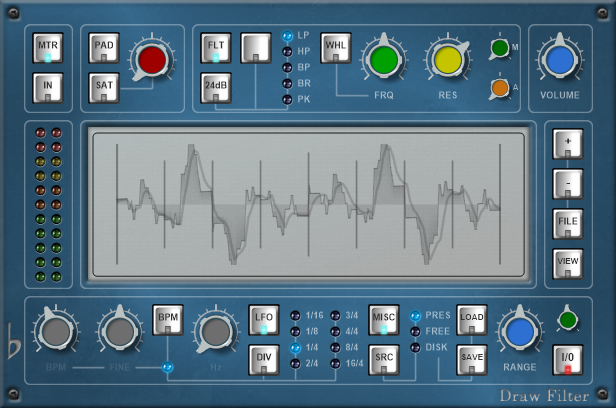Click the green FRQ frequency knob
616x408 pixels.
pyautogui.click(x=382, y=61)
